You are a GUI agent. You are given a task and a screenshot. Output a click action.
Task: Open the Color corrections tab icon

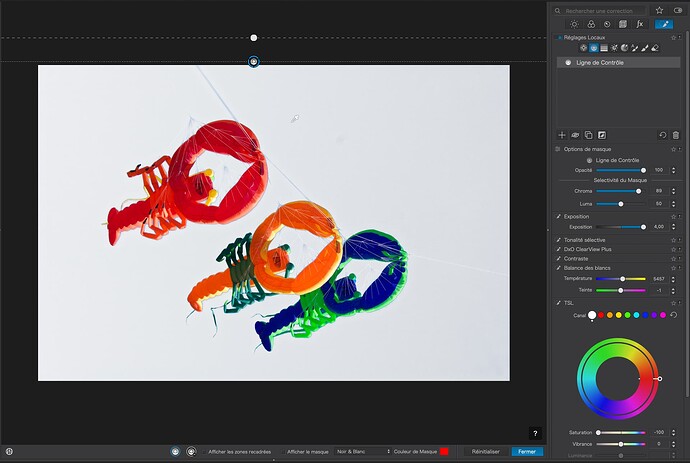[x=591, y=24]
